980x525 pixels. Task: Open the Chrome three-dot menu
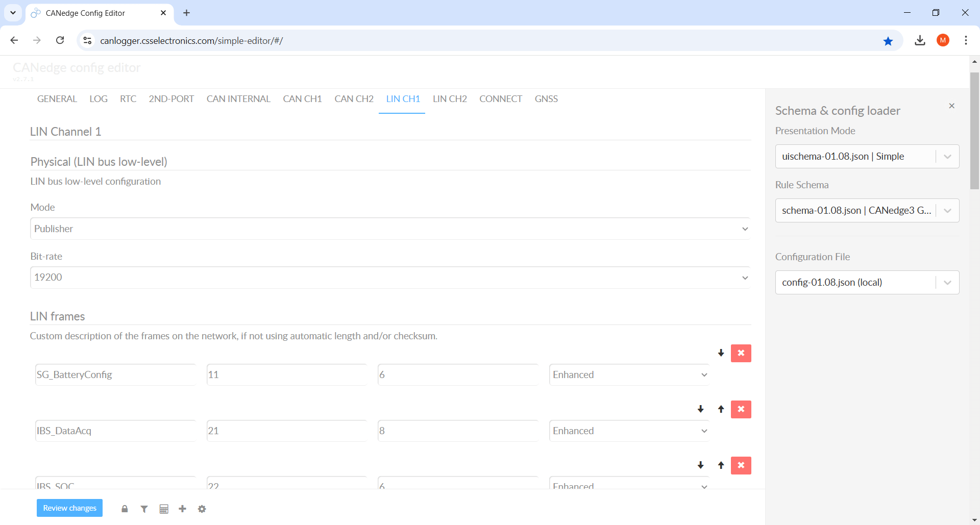tap(966, 40)
